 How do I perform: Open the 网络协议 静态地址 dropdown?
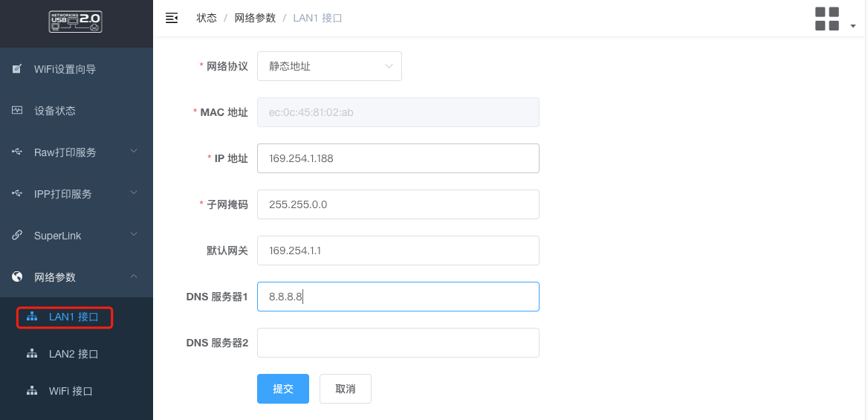[x=329, y=66]
